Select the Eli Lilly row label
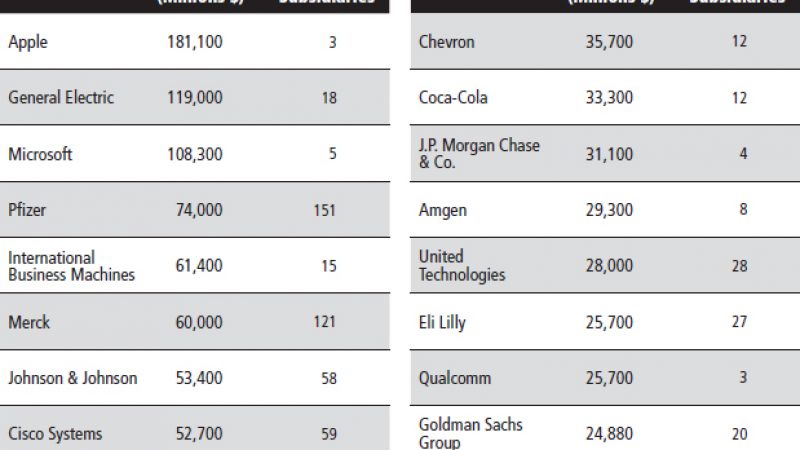The width and height of the screenshot is (800, 450). pos(442,323)
